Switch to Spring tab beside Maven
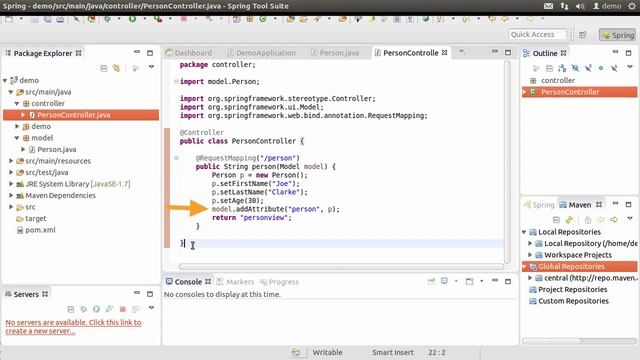 click(x=540, y=204)
